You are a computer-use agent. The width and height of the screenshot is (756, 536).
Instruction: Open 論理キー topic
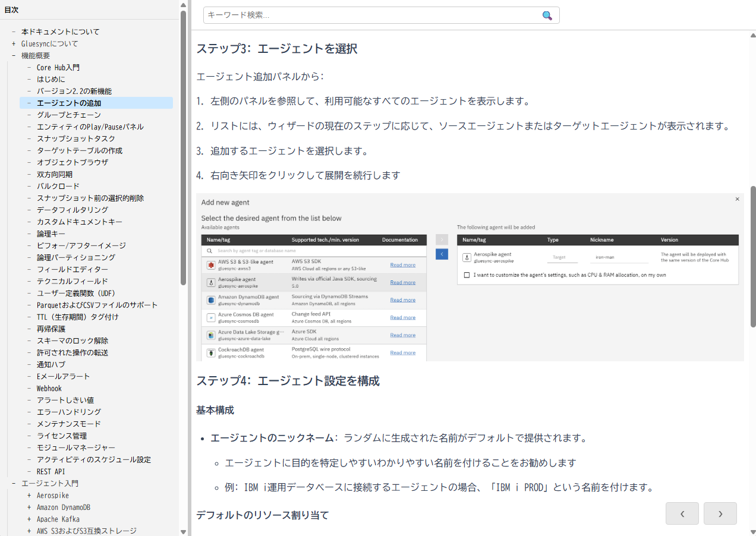coord(51,234)
